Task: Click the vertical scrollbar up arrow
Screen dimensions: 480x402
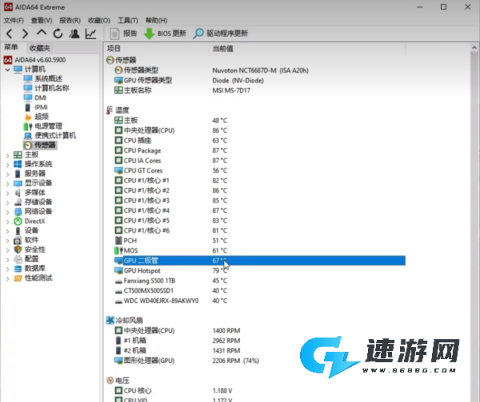Action: pyautogui.click(x=474, y=48)
